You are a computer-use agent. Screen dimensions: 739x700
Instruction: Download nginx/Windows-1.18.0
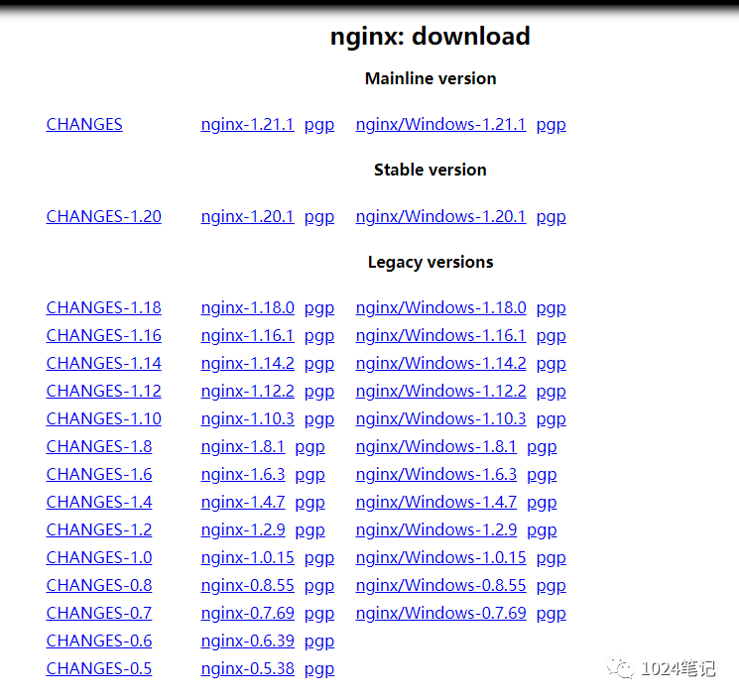pyautogui.click(x=440, y=307)
